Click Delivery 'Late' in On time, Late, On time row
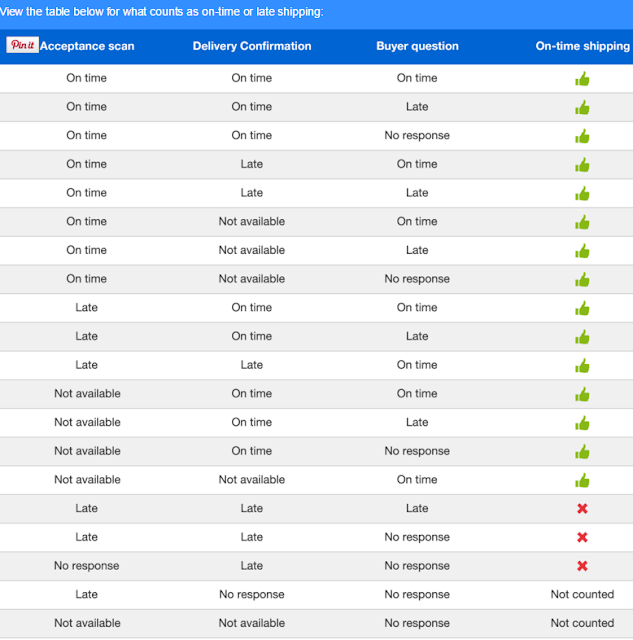The height and width of the screenshot is (640, 633). click(x=252, y=164)
